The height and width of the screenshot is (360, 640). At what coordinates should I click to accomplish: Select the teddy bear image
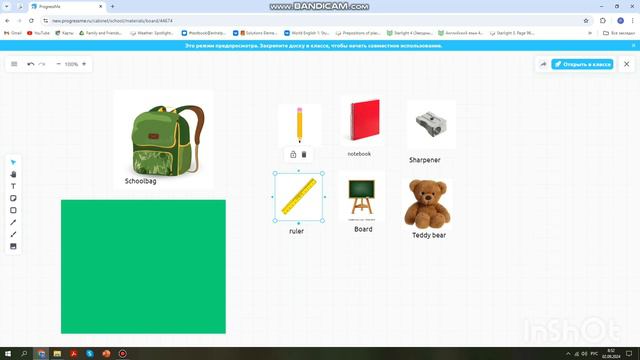427,204
